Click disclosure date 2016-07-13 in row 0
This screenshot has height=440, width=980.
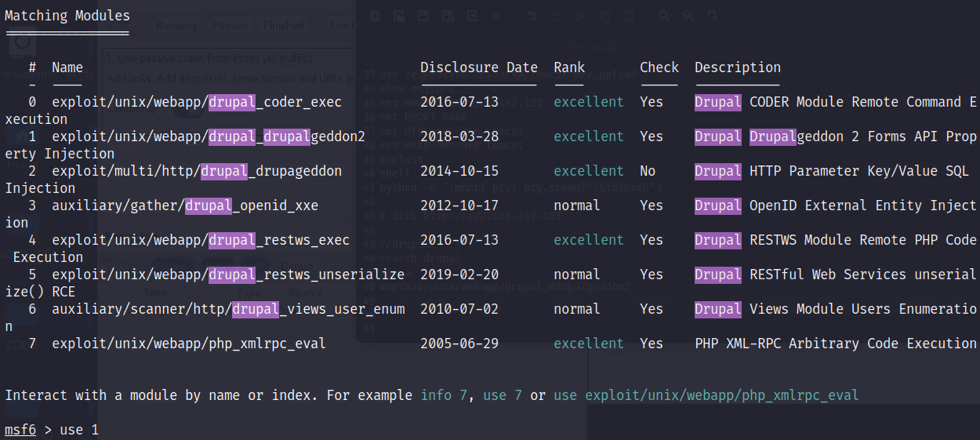(459, 102)
